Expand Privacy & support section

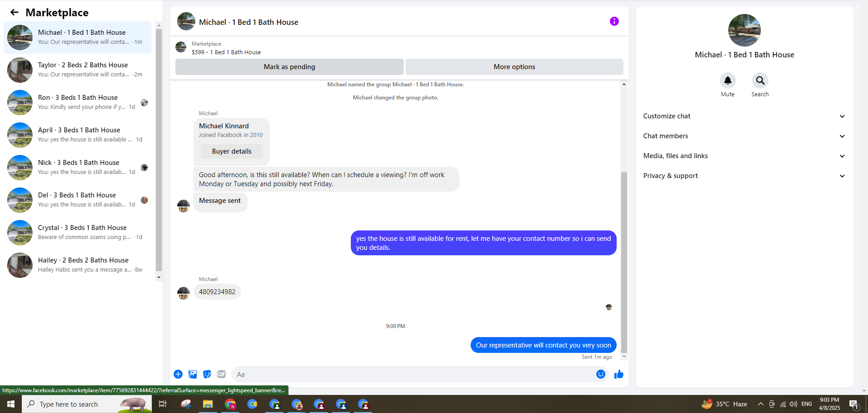744,176
